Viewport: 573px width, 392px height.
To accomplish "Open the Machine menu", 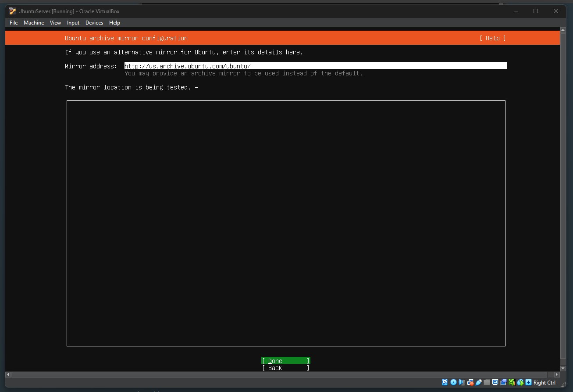I will (34, 23).
